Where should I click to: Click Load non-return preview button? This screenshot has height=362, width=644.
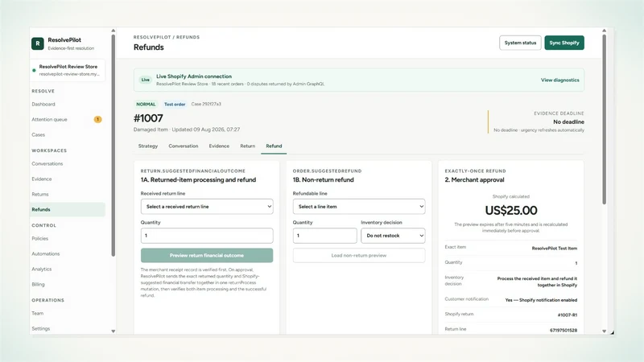[359, 255]
